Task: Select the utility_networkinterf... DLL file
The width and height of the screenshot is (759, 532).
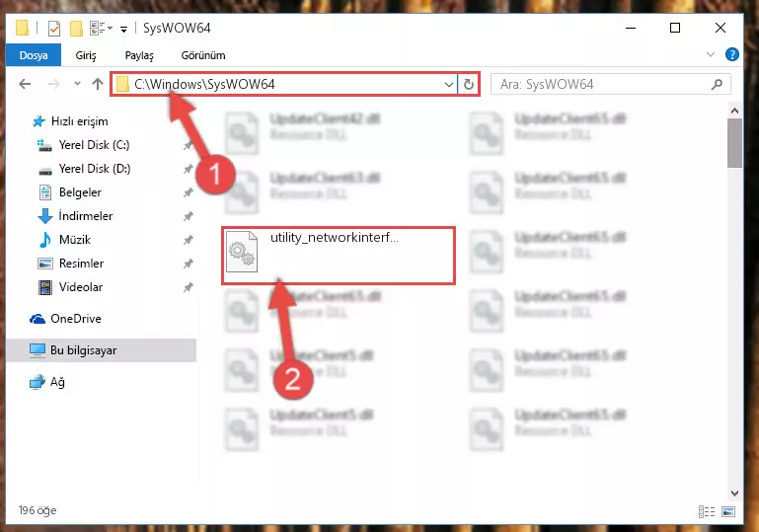Action: click(x=339, y=255)
